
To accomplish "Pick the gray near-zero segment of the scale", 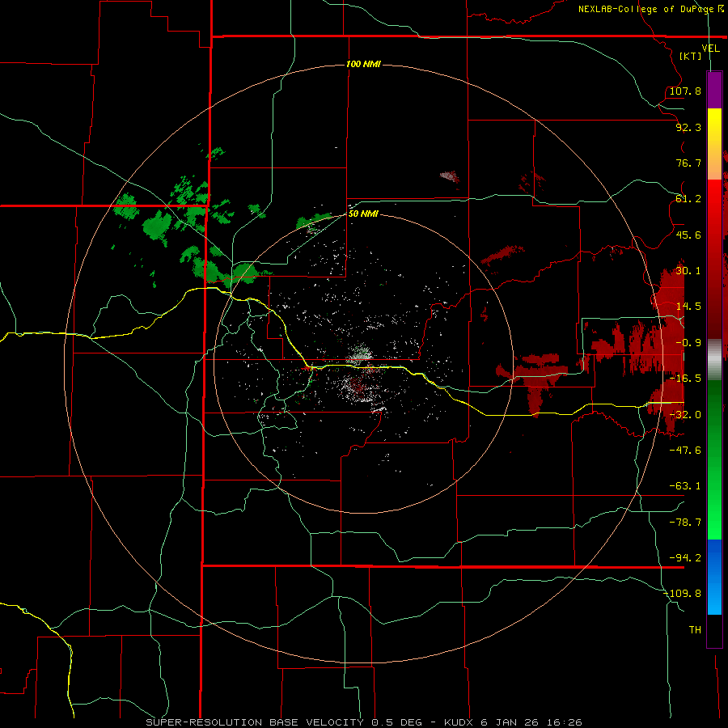I will (714, 360).
